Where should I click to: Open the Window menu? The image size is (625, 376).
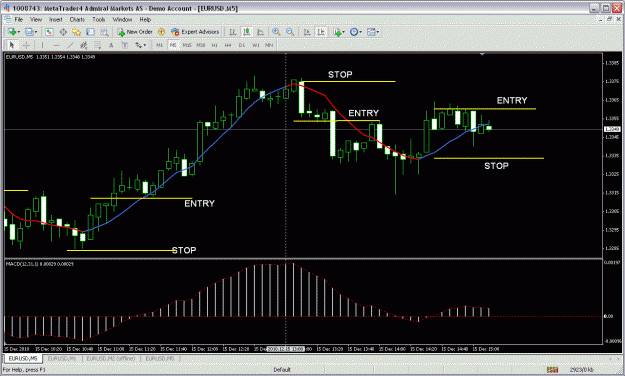coord(122,19)
